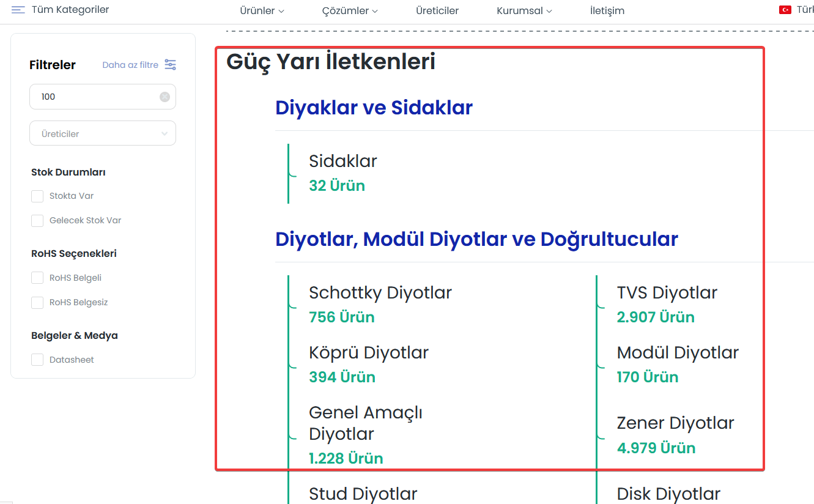This screenshot has height=504, width=814.
Task: Click the Daha az filtre link
Action: (x=130, y=65)
